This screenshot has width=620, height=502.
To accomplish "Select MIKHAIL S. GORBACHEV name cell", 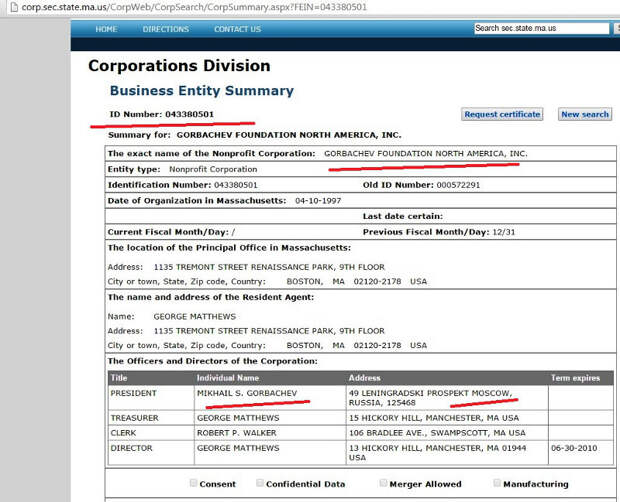I will [270, 398].
